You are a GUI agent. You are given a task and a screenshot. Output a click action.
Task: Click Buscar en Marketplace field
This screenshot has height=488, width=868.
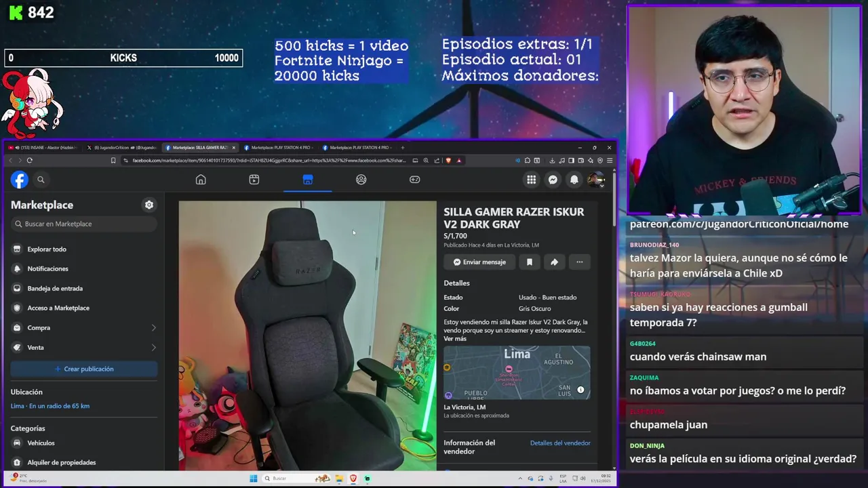84,224
